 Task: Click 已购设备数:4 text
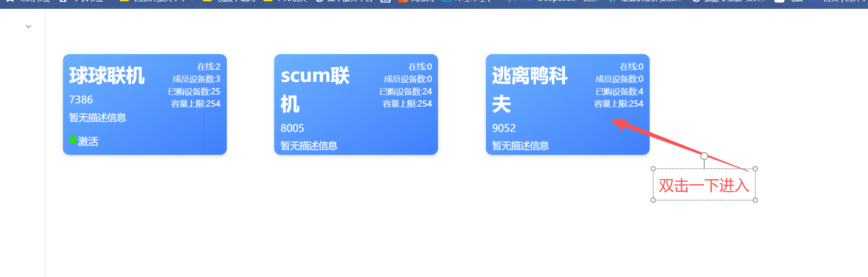point(619,91)
